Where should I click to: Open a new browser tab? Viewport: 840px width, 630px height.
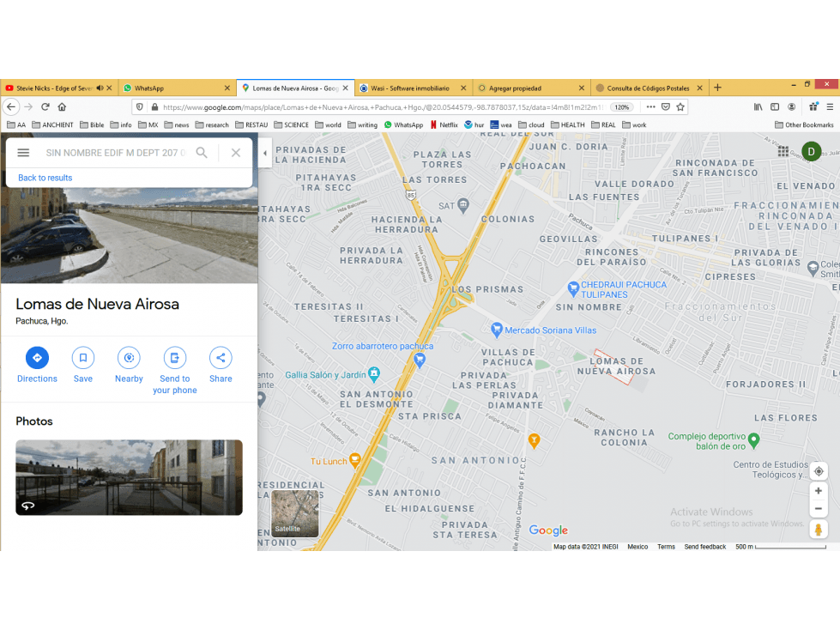(x=718, y=88)
